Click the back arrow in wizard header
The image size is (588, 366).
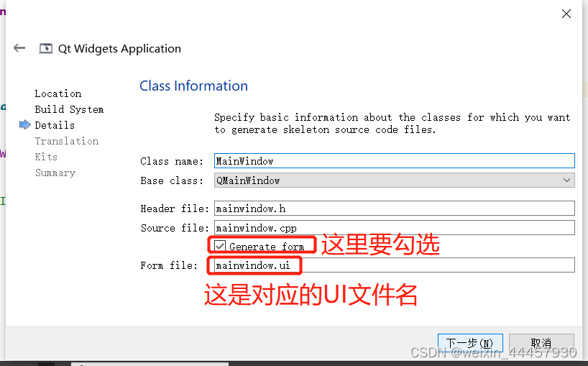(19, 48)
